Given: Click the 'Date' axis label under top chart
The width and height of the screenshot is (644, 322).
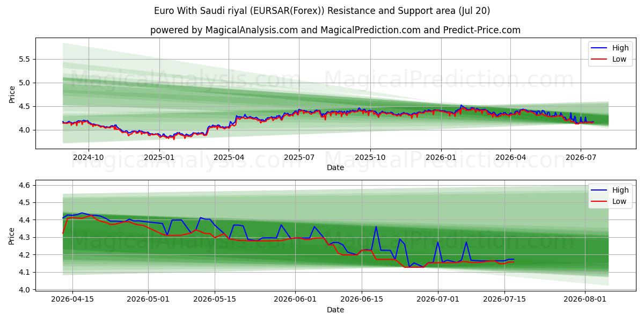Looking at the screenshot, I should pos(335,168).
